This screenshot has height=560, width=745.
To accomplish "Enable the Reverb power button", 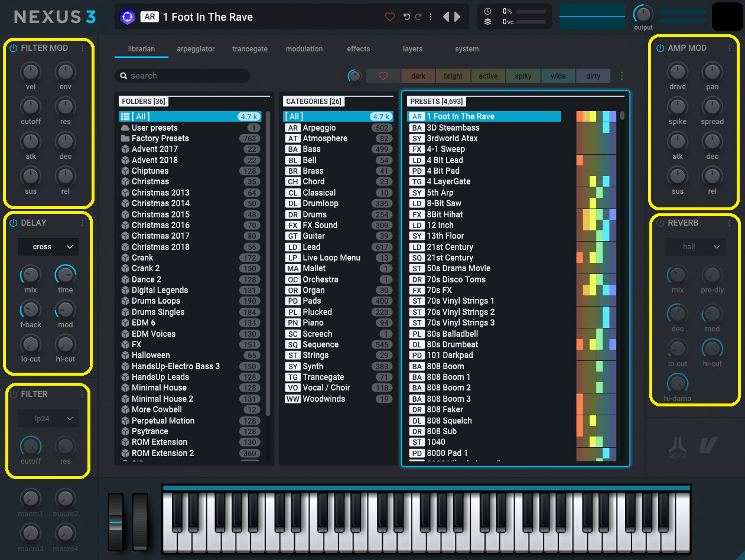I will click(x=661, y=223).
